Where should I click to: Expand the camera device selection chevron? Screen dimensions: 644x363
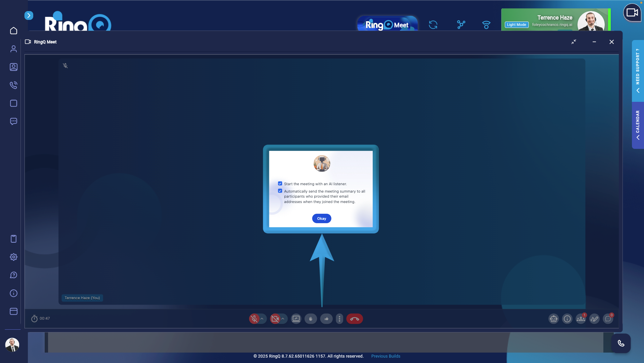tap(283, 319)
